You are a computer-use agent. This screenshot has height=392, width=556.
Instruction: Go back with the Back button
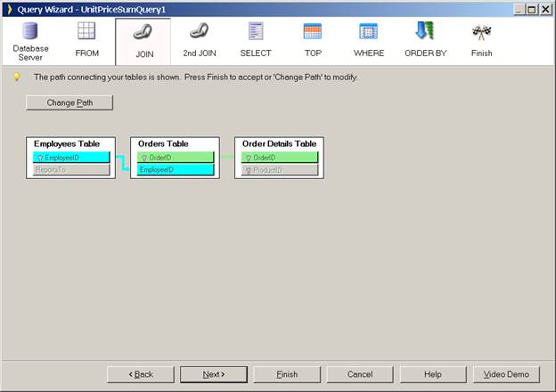[x=140, y=374]
